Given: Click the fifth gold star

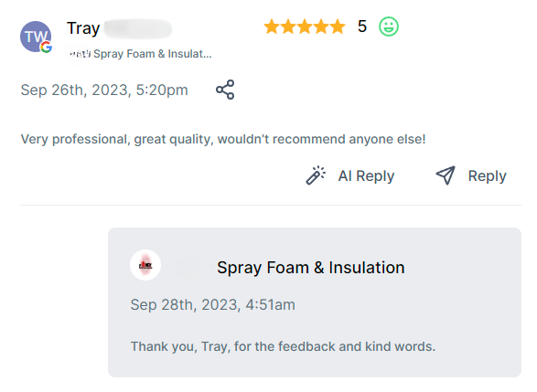Looking at the screenshot, I should [x=338, y=26].
